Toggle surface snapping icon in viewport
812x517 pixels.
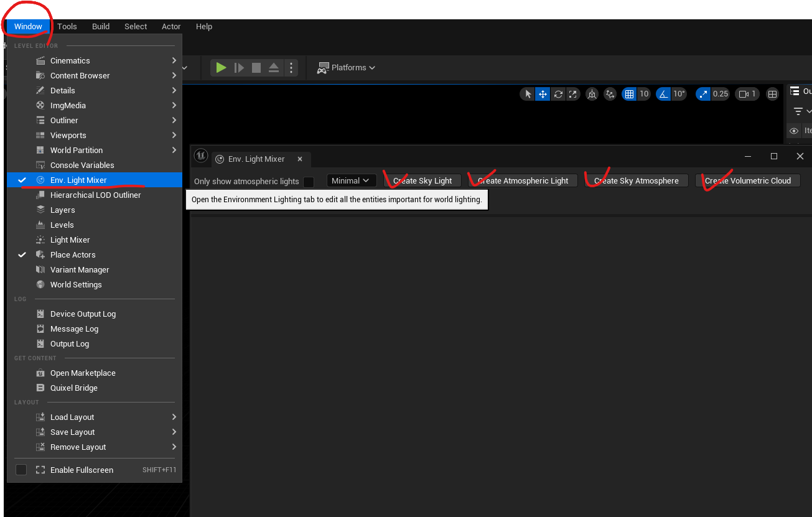click(610, 94)
